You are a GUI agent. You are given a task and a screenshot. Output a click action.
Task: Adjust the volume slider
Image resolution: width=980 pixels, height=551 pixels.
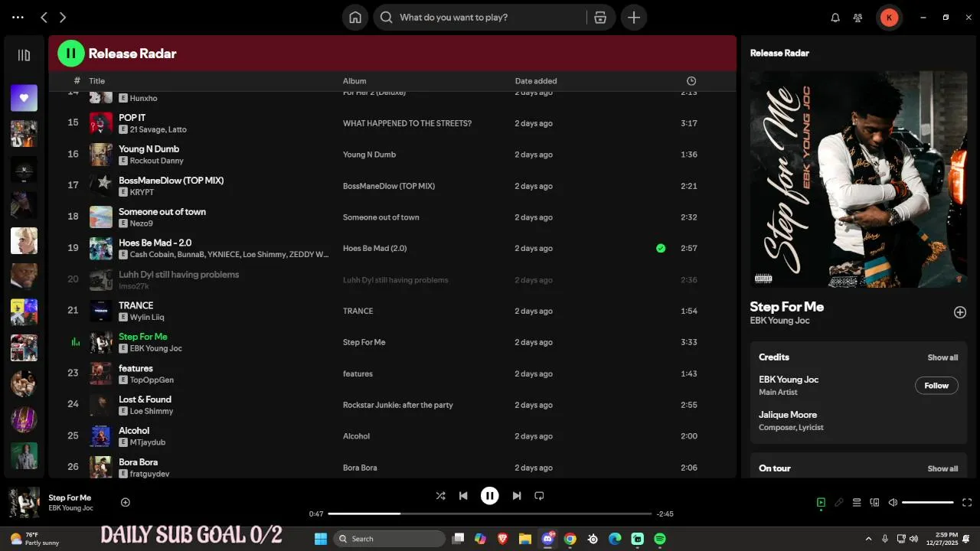click(x=928, y=503)
